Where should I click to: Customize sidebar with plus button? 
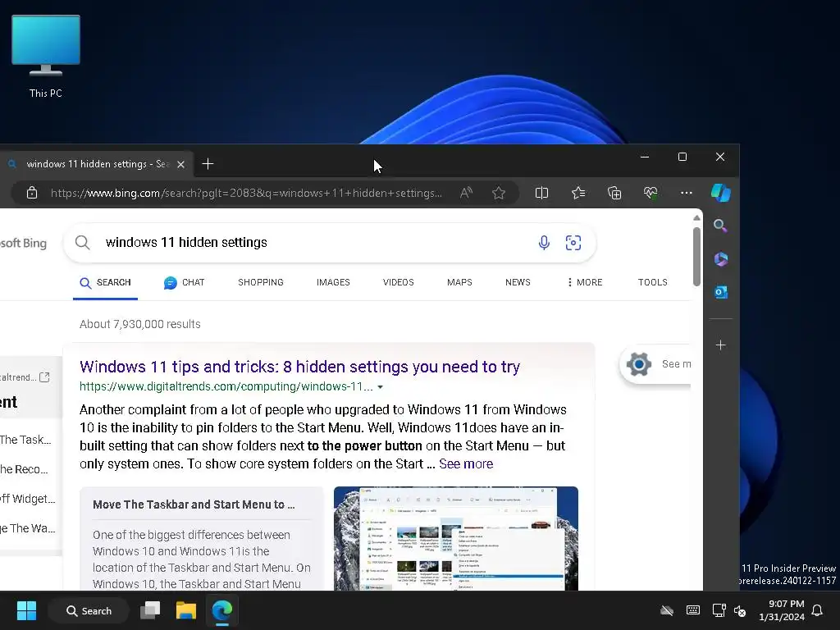click(x=720, y=345)
